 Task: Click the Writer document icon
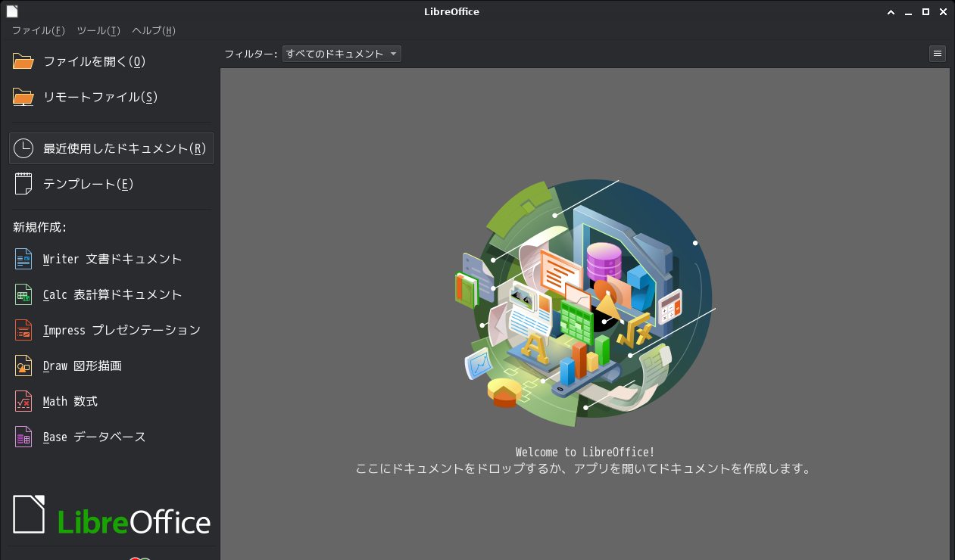(23, 259)
